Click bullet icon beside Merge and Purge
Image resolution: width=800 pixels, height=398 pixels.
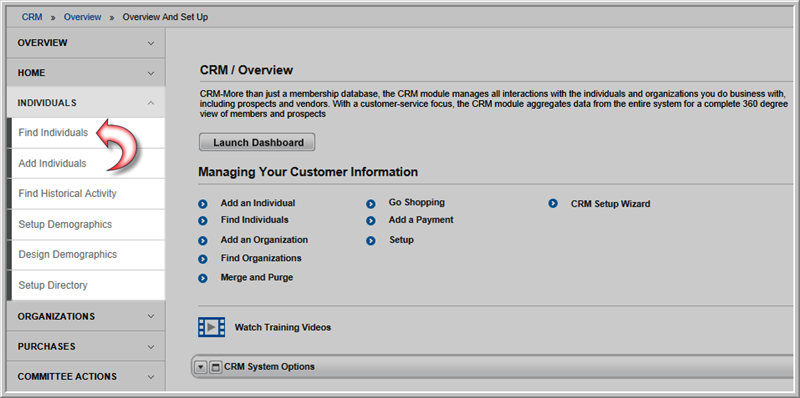[x=203, y=279]
